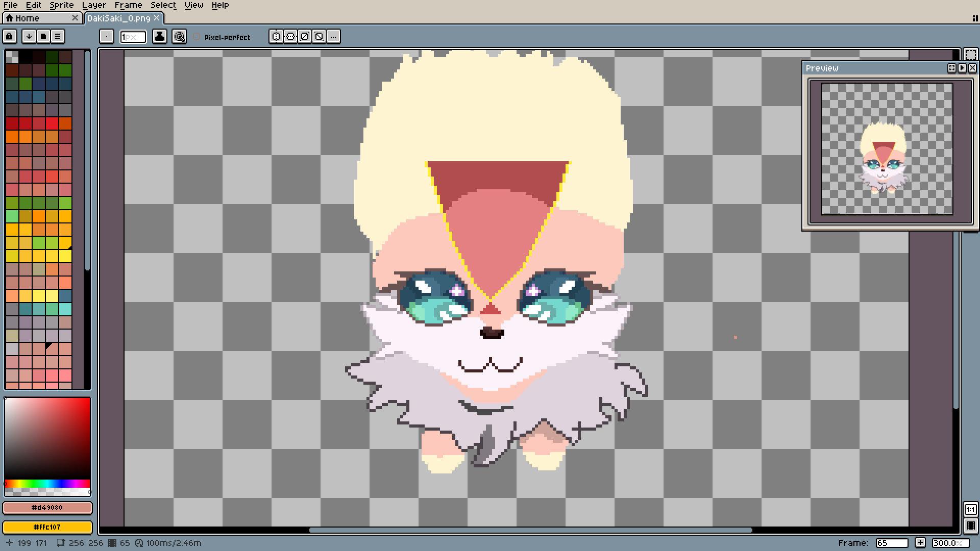Select the Rectangular Marquee tool
Viewport: 980px width, 551px height.
click(970, 55)
